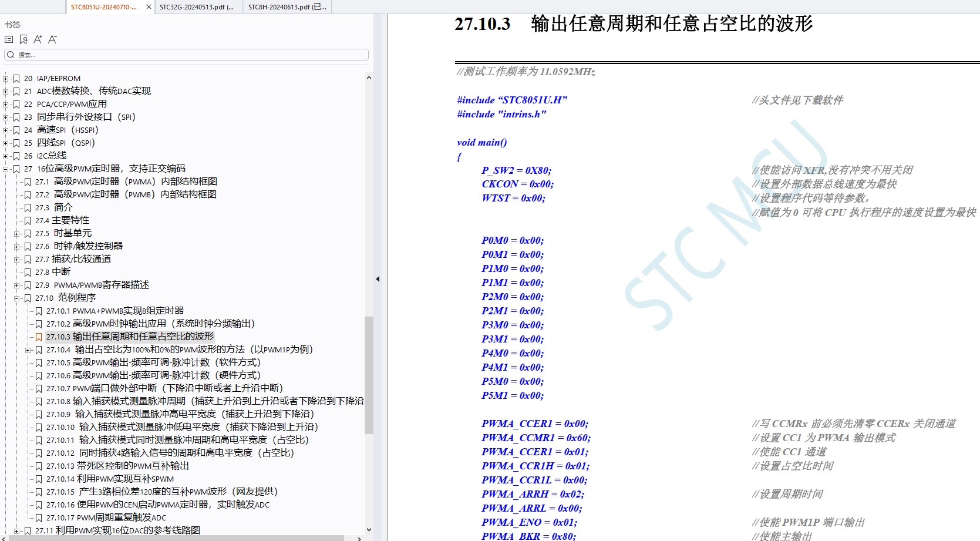This screenshot has height=541, width=980.
Task: Click bookmark icon beside 27.10.11 entry
Action: click(x=39, y=441)
